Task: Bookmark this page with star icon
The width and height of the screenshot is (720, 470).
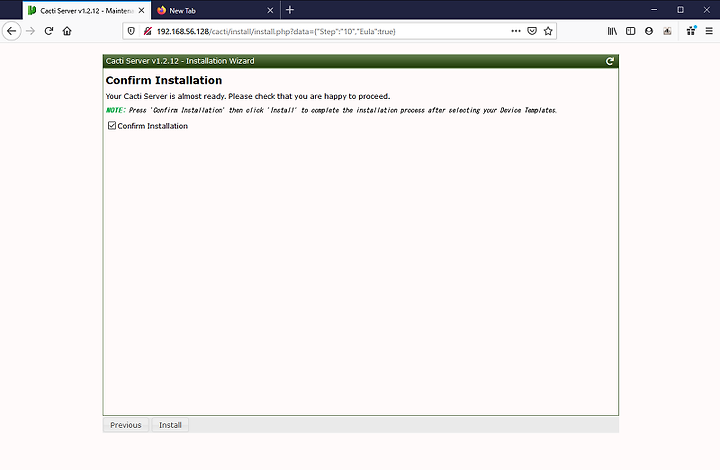Action: click(548, 31)
